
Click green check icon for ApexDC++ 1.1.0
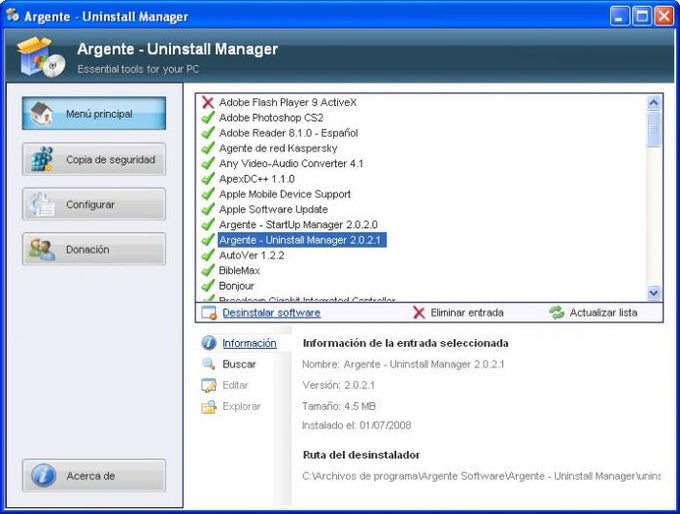[208, 179]
